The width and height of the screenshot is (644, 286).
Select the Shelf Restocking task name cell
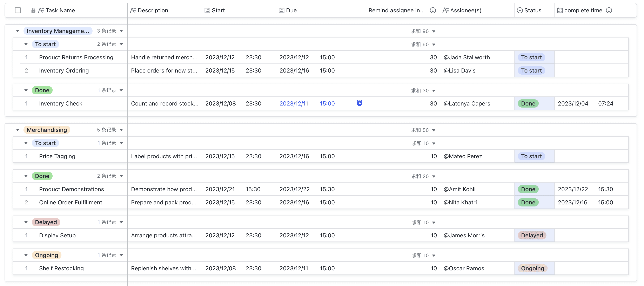click(x=61, y=268)
